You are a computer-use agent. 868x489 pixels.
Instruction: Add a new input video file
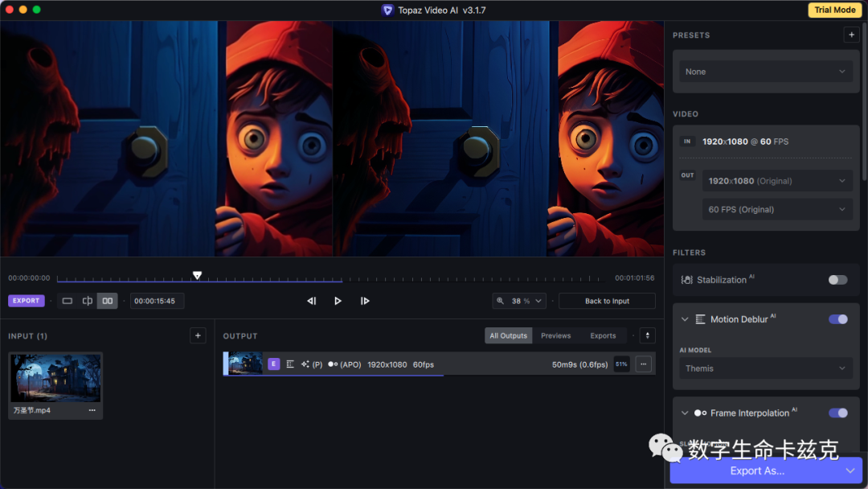(x=198, y=335)
